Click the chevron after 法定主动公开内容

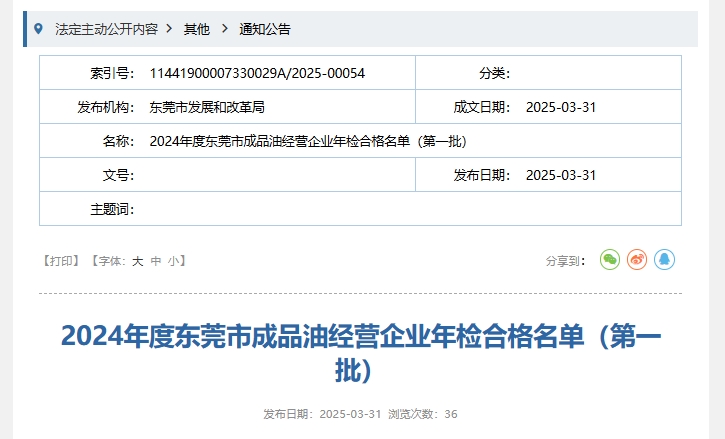[x=170, y=29]
